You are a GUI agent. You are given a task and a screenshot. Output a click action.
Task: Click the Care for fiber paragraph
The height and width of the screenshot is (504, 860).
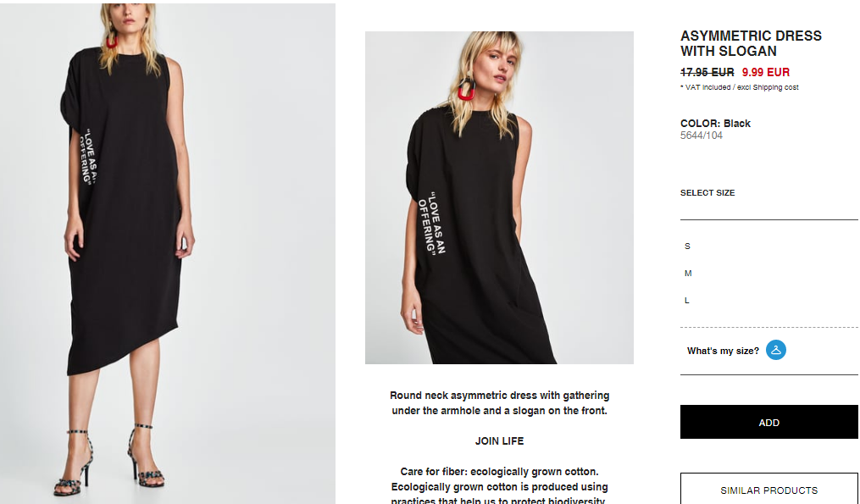[499, 486]
